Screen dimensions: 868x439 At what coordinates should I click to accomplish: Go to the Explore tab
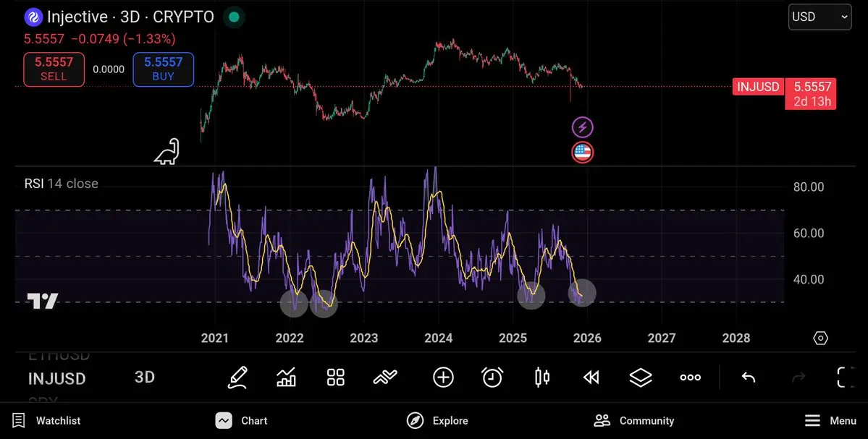[x=437, y=421]
